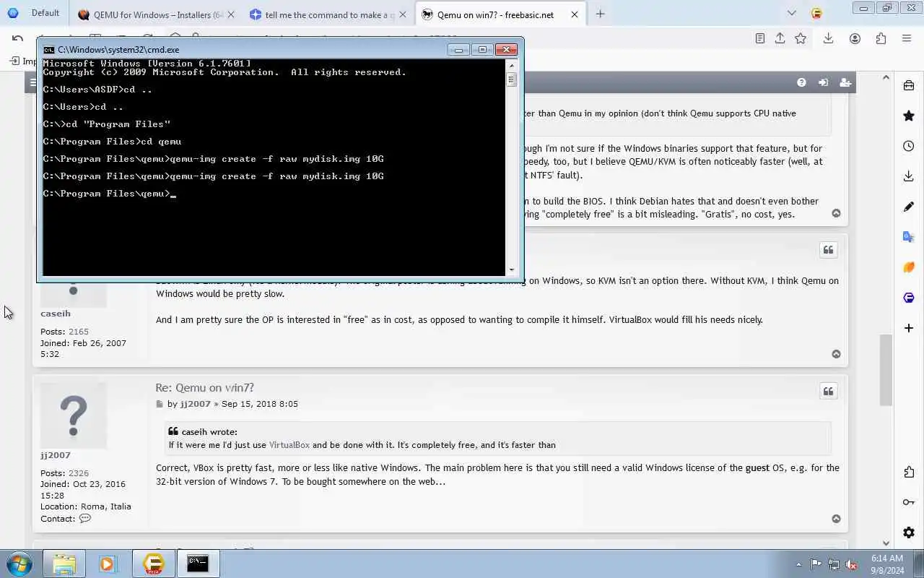Open the browser hamburger menu
Screen dimensions: 924x578
click(907, 38)
